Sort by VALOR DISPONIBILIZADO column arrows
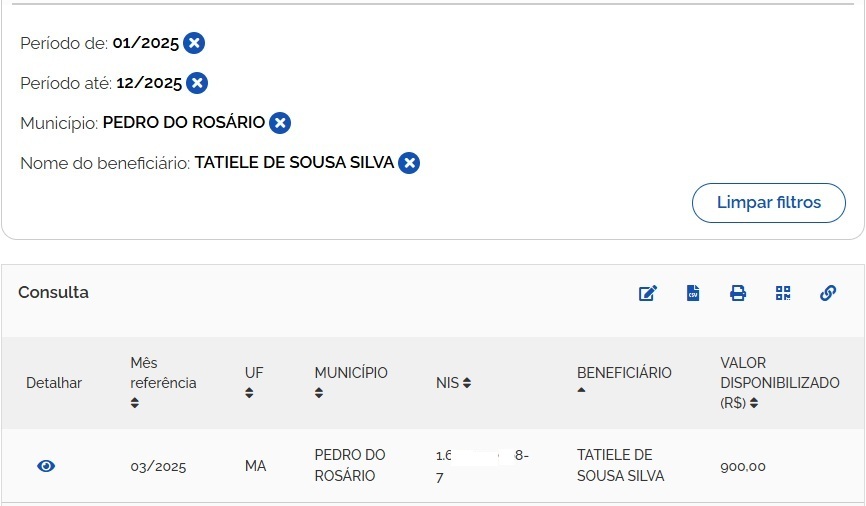The height and width of the screenshot is (506, 866). 754,403
